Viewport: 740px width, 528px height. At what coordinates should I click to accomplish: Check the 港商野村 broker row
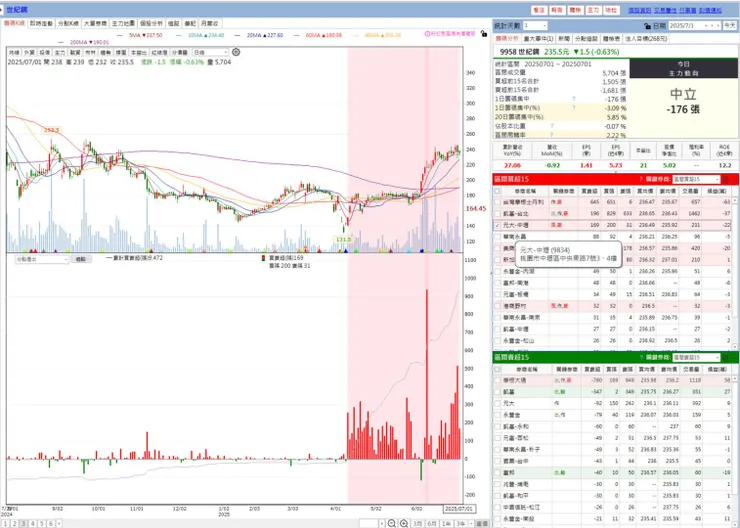coord(497,306)
